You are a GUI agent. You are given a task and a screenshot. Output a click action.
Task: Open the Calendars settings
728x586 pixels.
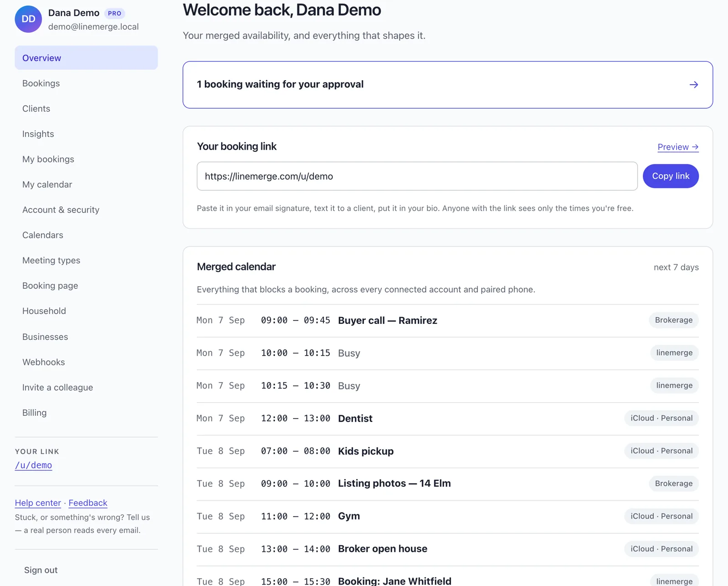(x=86, y=235)
